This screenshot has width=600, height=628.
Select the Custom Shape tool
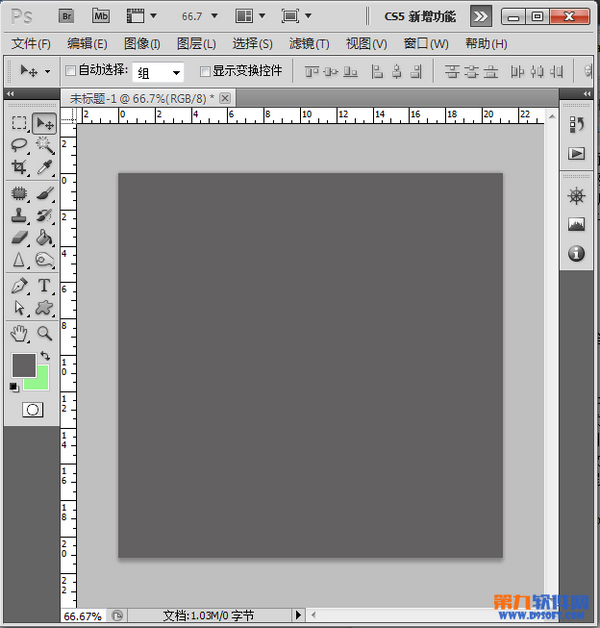click(x=44, y=308)
